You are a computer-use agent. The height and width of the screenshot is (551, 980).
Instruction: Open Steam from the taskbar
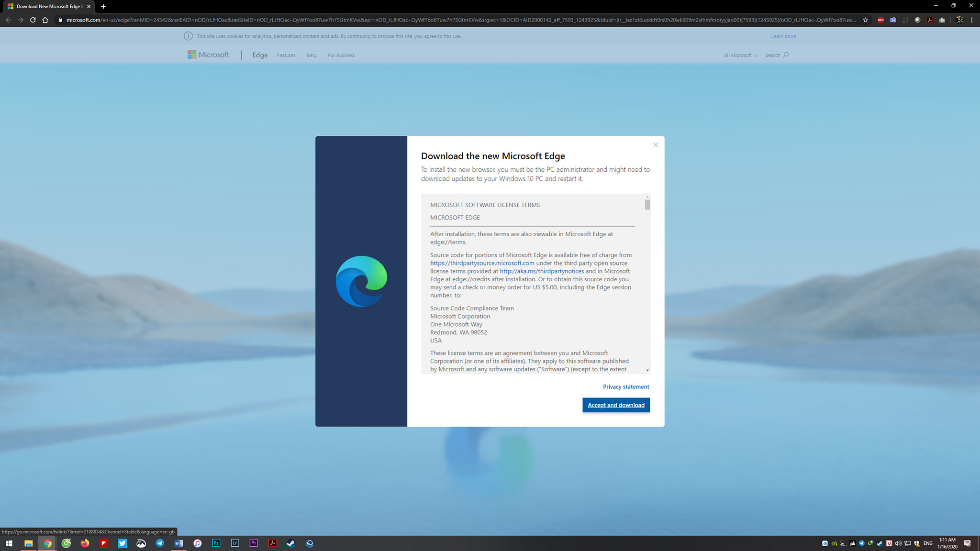point(291,543)
